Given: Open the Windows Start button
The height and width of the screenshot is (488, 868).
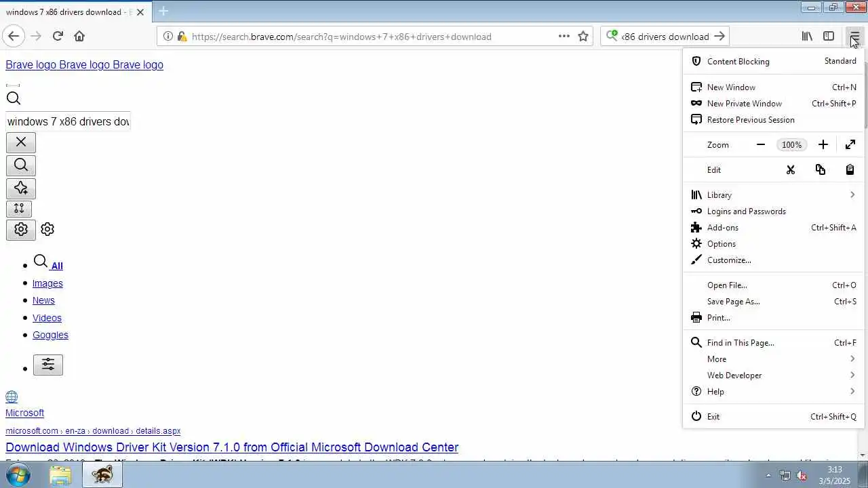Looking at the screenshot, I should [18, 475].
